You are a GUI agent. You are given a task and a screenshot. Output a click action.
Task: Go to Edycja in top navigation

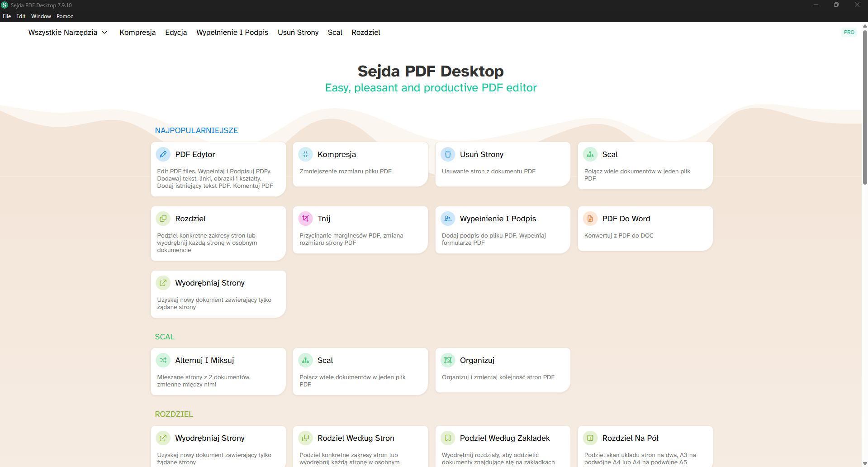176,33
